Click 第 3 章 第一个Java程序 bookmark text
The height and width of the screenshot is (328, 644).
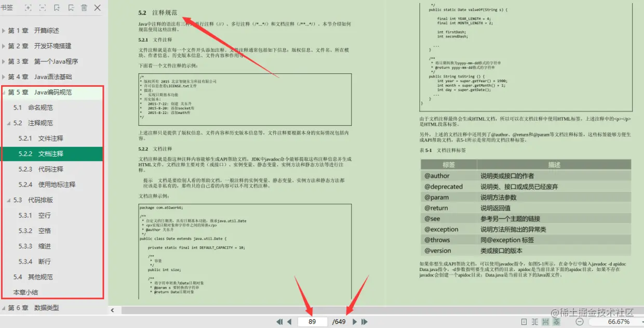[43, 61]
